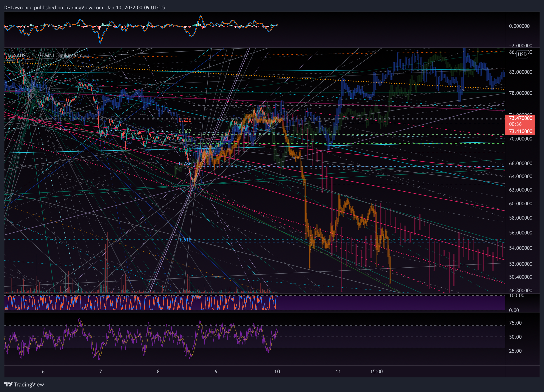Click the 15:00 time axis label
The width and height of the screenshot is (544, 392).
[376, 372]
